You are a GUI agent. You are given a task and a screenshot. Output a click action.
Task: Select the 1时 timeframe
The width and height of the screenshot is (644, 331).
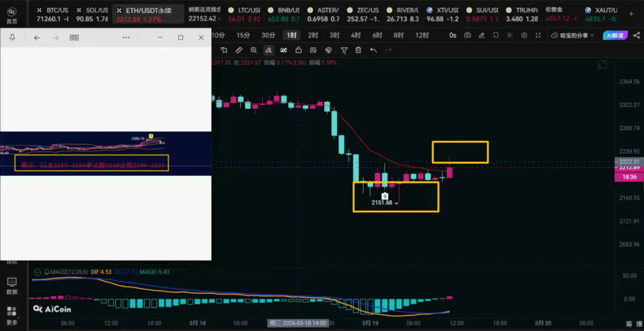pos(292,35)
